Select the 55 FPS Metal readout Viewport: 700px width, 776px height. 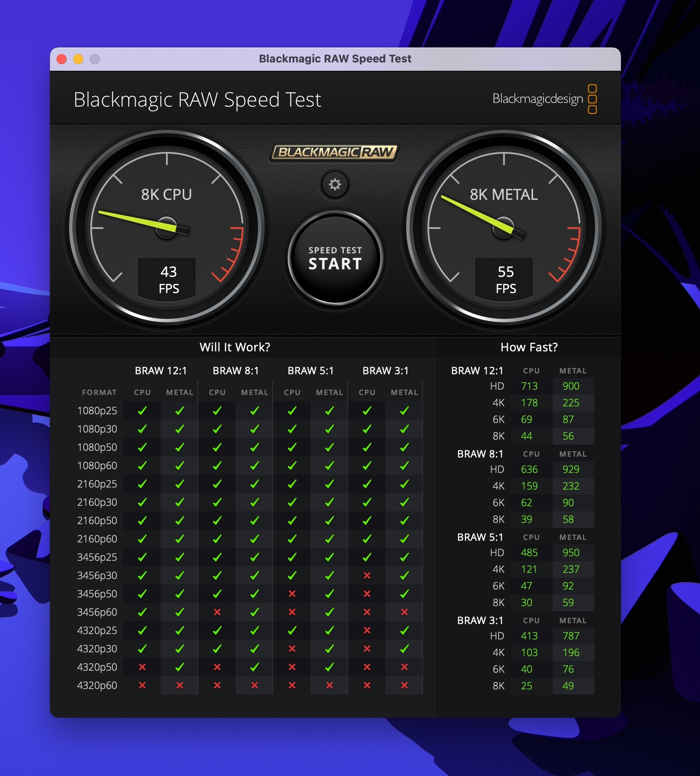click(504, 279)
